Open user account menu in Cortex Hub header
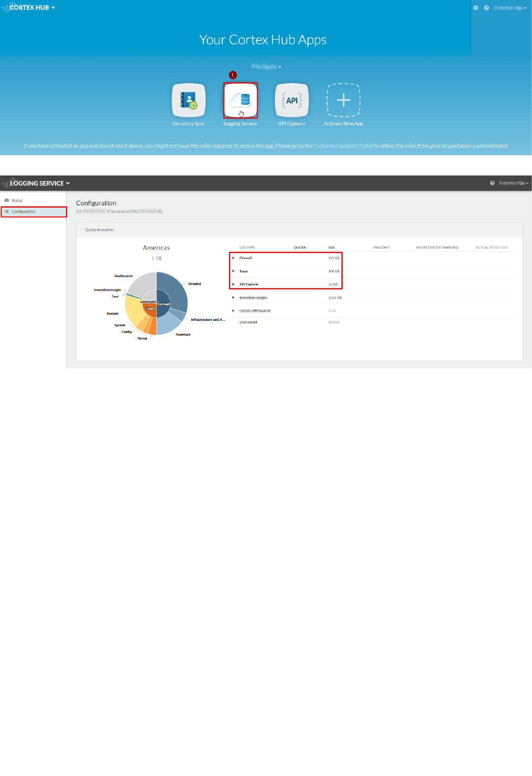The height and width of the screenshot is (776, 532). point(510,8)
